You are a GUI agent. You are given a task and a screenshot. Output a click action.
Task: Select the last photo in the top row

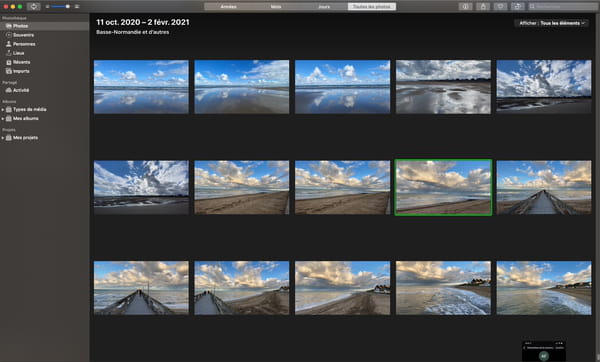[544, 86]
